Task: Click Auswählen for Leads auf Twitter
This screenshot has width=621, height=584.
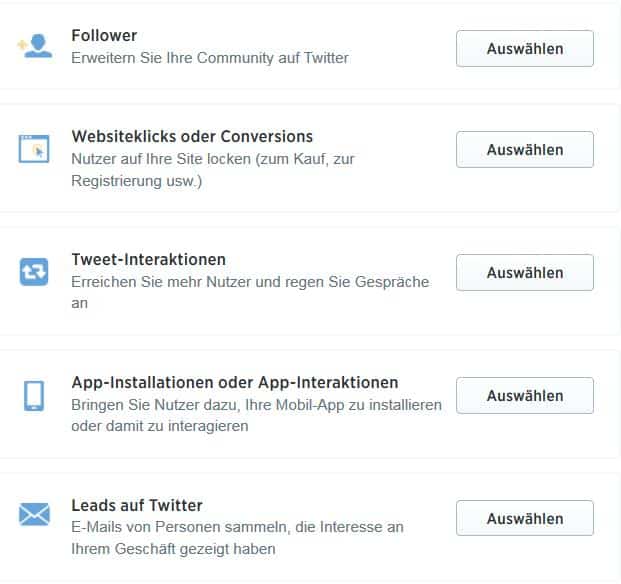Action: click(x=524, y=518)
